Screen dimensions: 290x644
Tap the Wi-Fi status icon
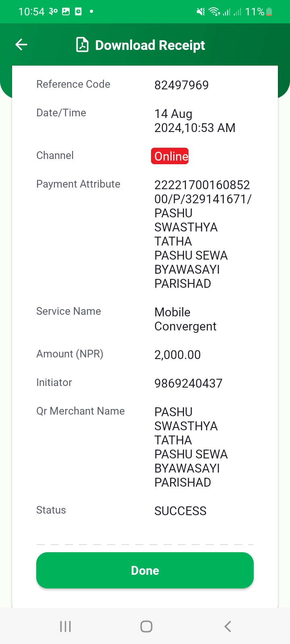[214, 12]
